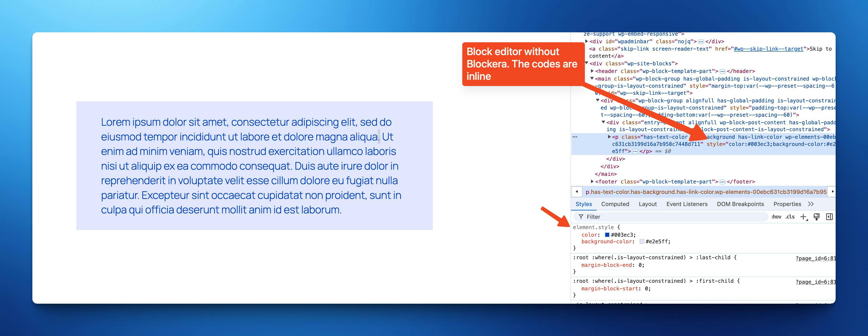Click the background-color property name

pos(607,242)
